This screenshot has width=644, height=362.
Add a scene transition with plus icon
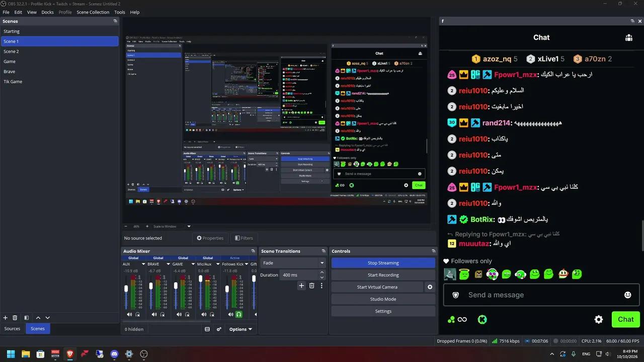(301, 286)
